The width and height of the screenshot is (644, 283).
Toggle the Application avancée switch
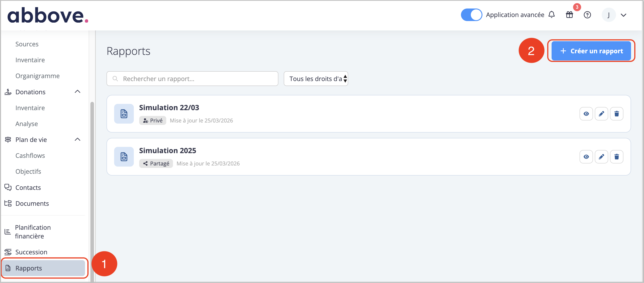tap(471, 15)
